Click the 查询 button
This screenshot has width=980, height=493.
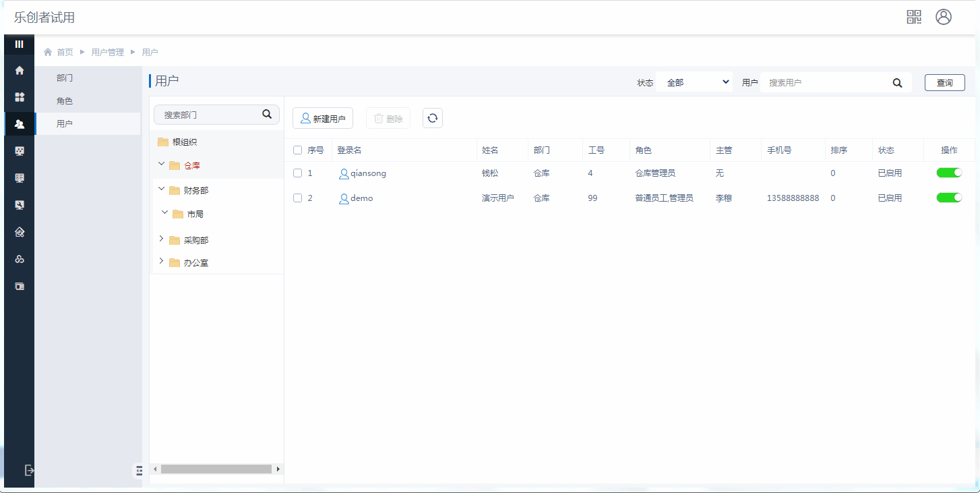coord(944,82)
